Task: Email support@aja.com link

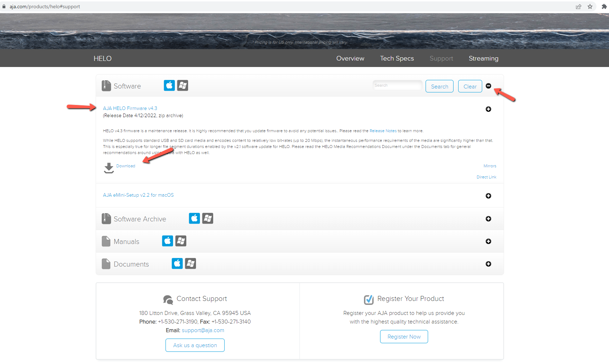Action: pos(203,330)
